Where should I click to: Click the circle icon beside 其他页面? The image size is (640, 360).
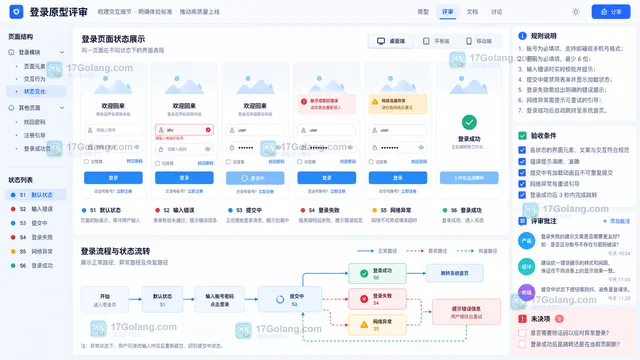pyautogui.click(x=11, y=108)
